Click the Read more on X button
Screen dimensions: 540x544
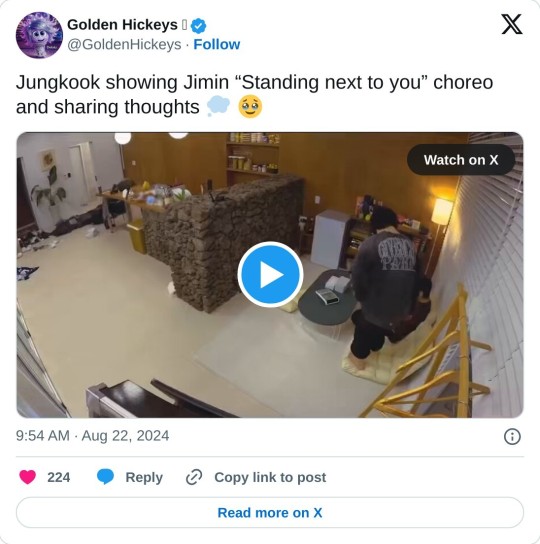pos(270,513)
